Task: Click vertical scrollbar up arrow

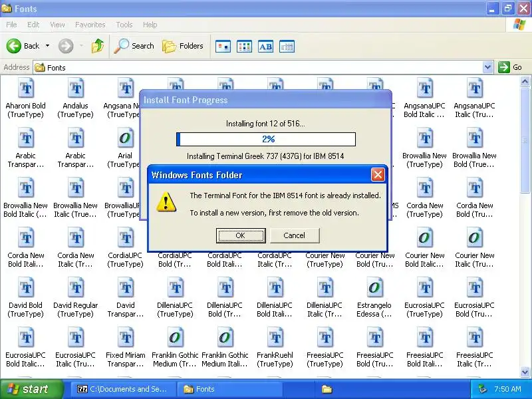Action: [x=525, y=81]
